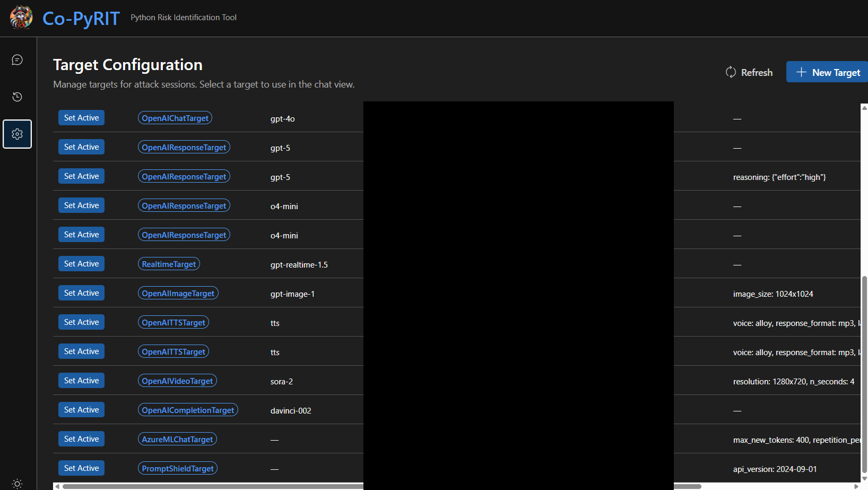868x490 pixels.
Task: Activate the gpt-realtime-1.5 target
Action: click(81, 264)
